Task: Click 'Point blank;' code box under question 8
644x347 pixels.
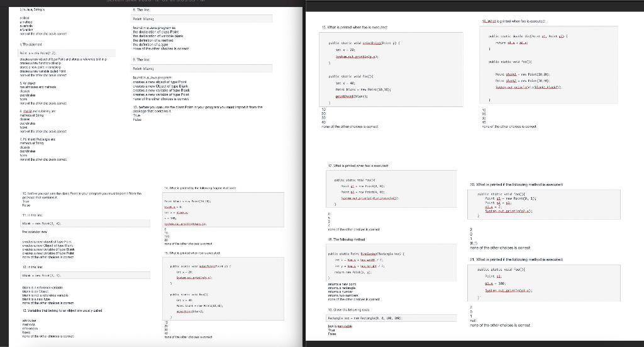Action: coord(202,18)
